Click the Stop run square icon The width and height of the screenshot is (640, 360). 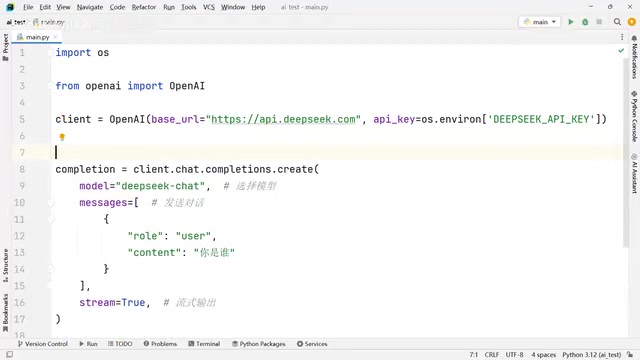point(599,22)
